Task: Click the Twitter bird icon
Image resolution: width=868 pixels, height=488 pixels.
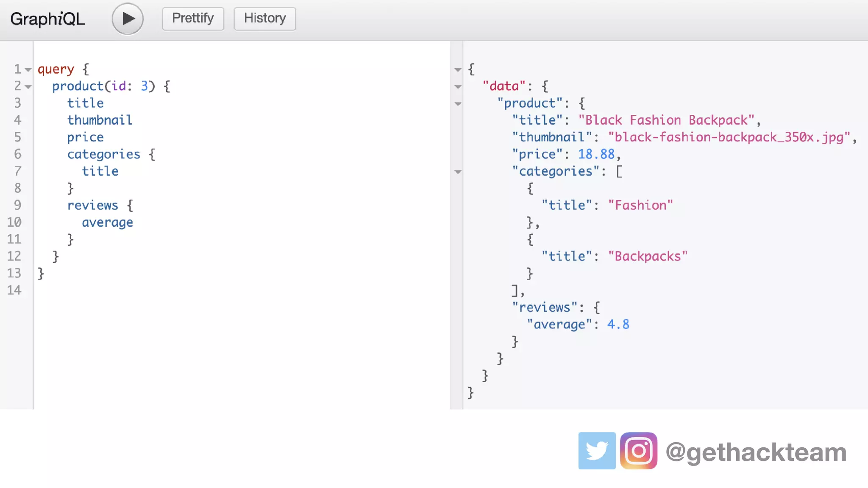Action: (597, 451)
